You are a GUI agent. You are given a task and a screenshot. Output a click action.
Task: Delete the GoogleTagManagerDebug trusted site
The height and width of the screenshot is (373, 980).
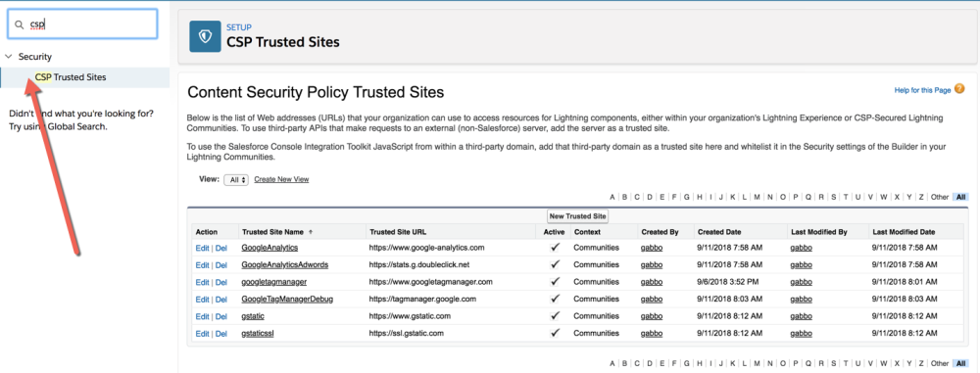point(221,300)
